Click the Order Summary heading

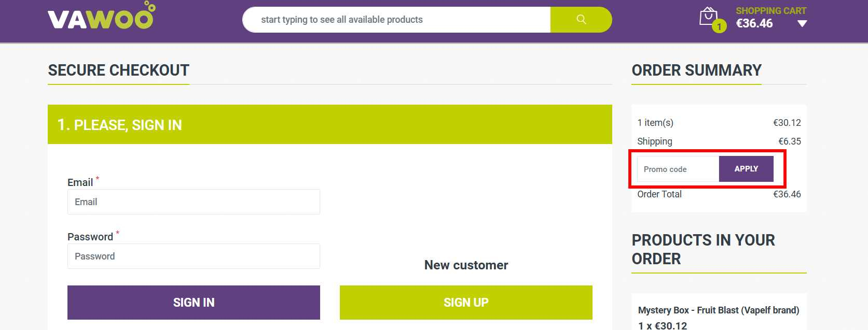(696, 70)
